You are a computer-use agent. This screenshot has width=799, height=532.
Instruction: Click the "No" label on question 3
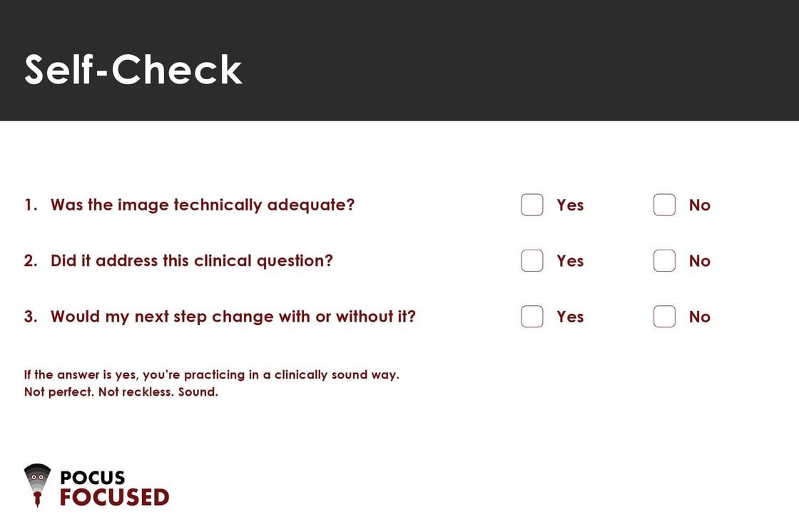pyautogui.click(x=699, y=317)
